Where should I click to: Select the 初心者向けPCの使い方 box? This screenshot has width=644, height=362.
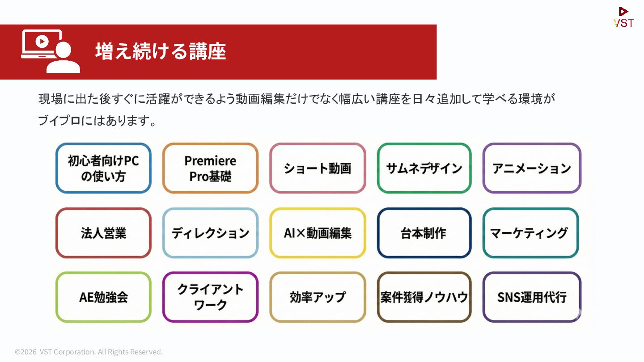[x=103, y=168]
